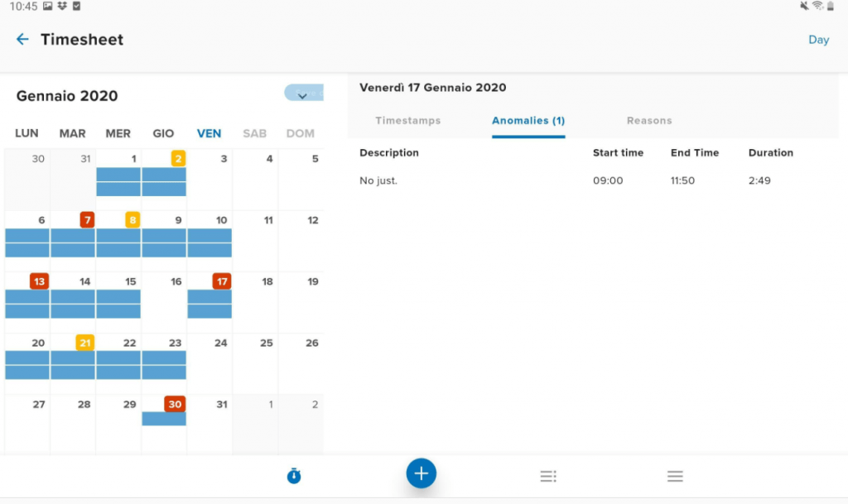Click the yellow badge on January 21
848x504 pixels.
pyautogui.click(x=84, y=343)
